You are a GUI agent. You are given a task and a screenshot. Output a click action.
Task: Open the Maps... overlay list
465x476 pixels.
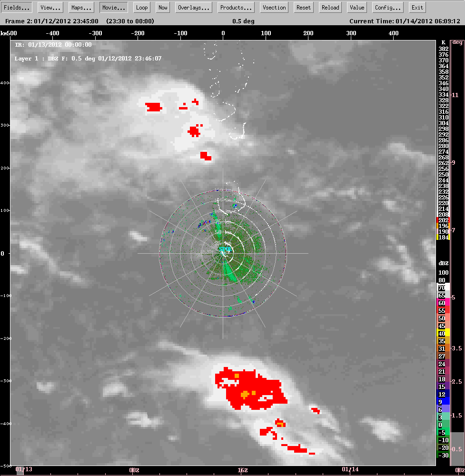tap(81, 8)
